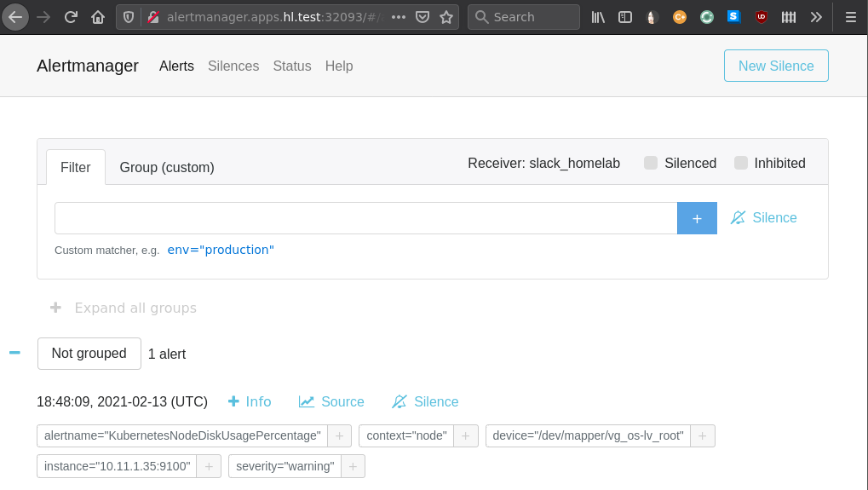Click the vertical bars extension icon
The image size is (868, 490).
coord(789,17)
